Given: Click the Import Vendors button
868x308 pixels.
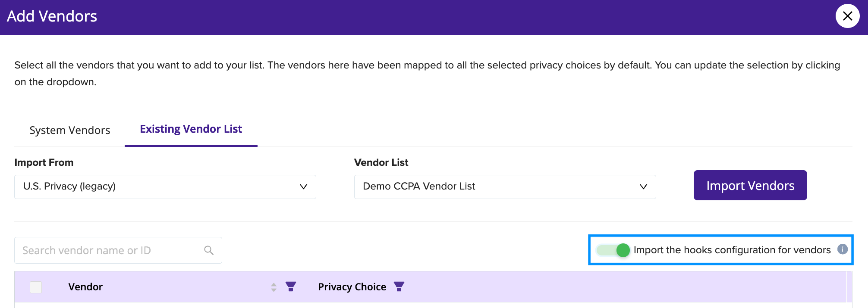Looking at the screenshot, I should coord(750,185).
